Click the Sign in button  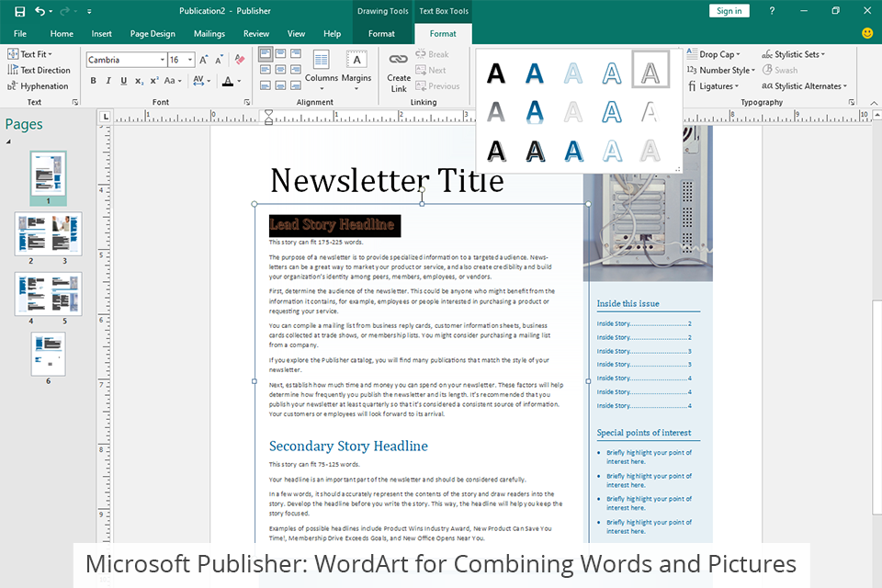729,11
